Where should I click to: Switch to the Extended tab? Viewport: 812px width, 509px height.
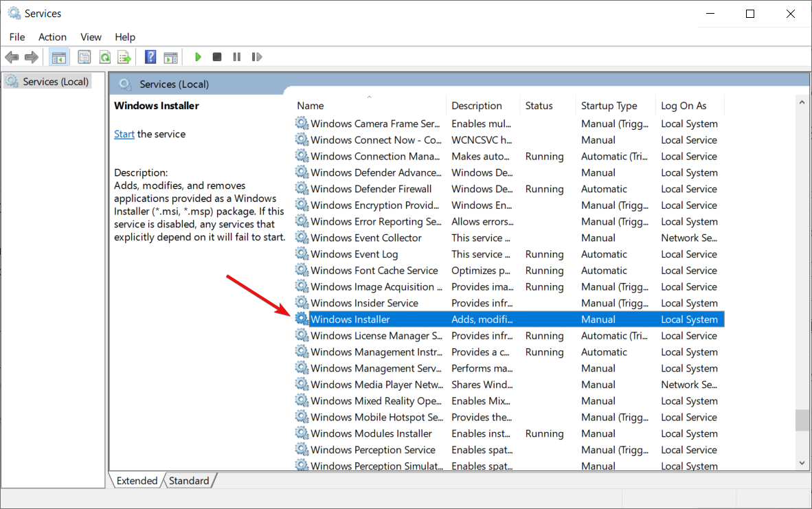click(137, 481)
